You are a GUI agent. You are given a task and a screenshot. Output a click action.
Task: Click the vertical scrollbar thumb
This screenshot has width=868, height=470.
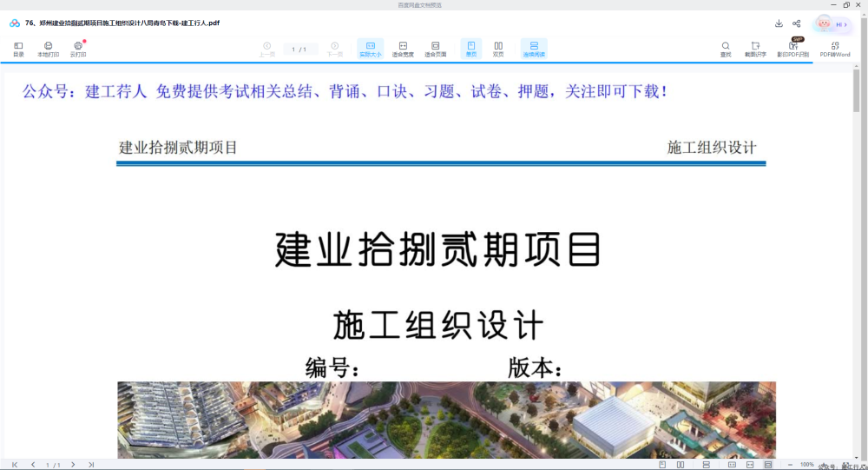tap(857, 90)
